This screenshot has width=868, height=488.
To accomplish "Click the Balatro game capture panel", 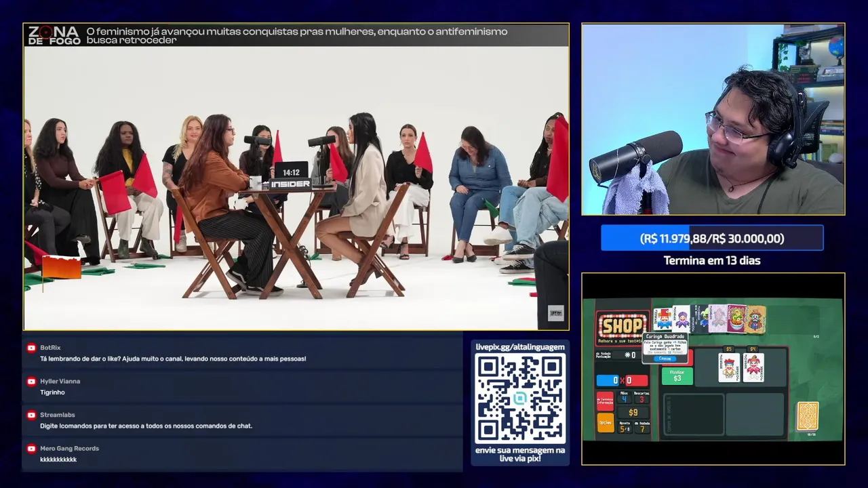I will (x=713, y=369).
